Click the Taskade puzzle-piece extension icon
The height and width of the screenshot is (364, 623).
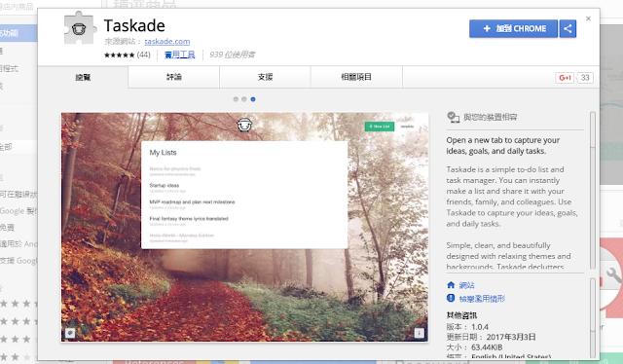[80, 28]
